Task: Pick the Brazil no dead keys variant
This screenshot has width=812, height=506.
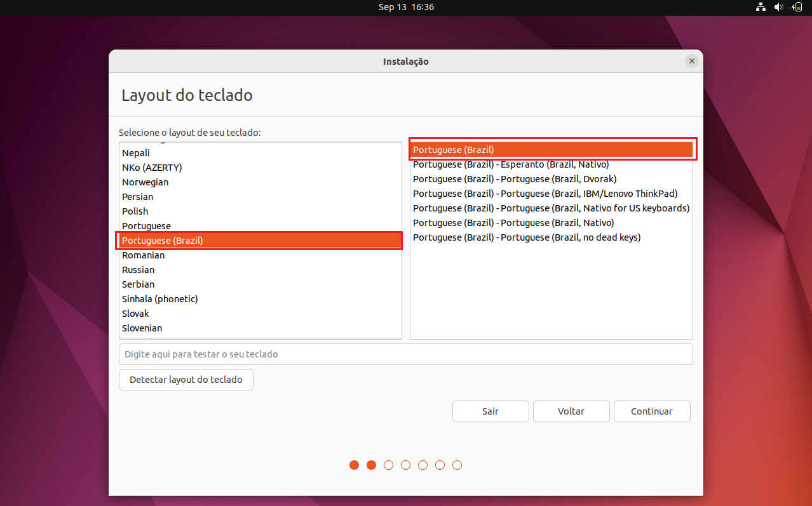Action: [x=551, y=237]
